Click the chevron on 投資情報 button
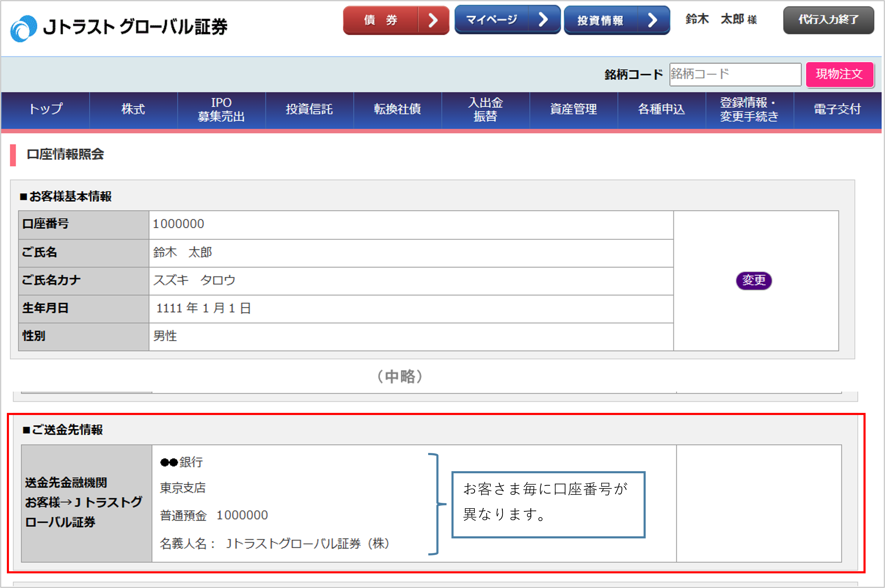 tap(653, 20)
